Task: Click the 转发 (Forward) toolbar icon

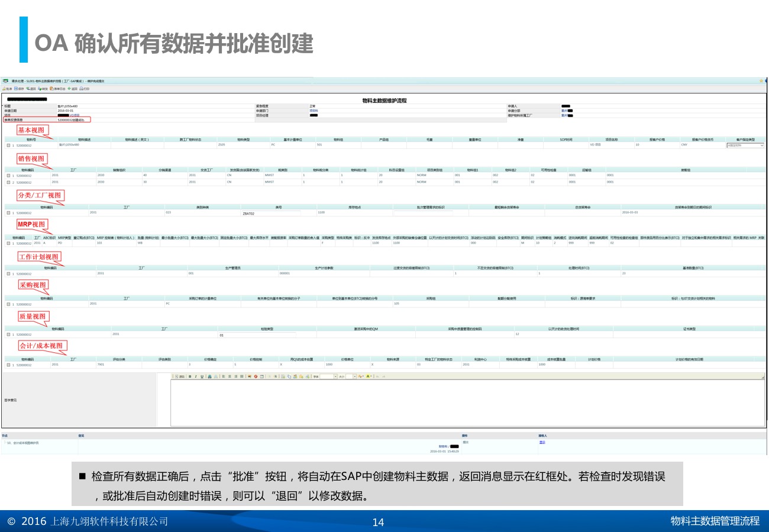Action: coord(43,89)
